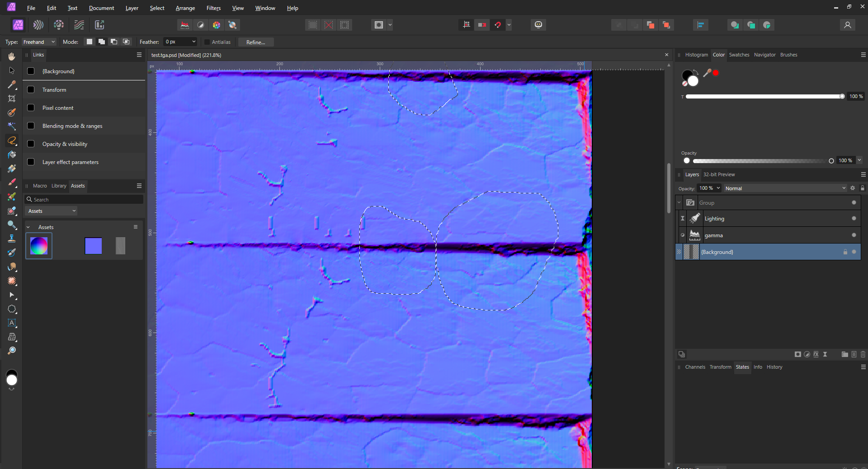The width and height of the screenshot is (868, 469).
Task: Check the Pixel content link checkbox
Action: pos(31,108)
